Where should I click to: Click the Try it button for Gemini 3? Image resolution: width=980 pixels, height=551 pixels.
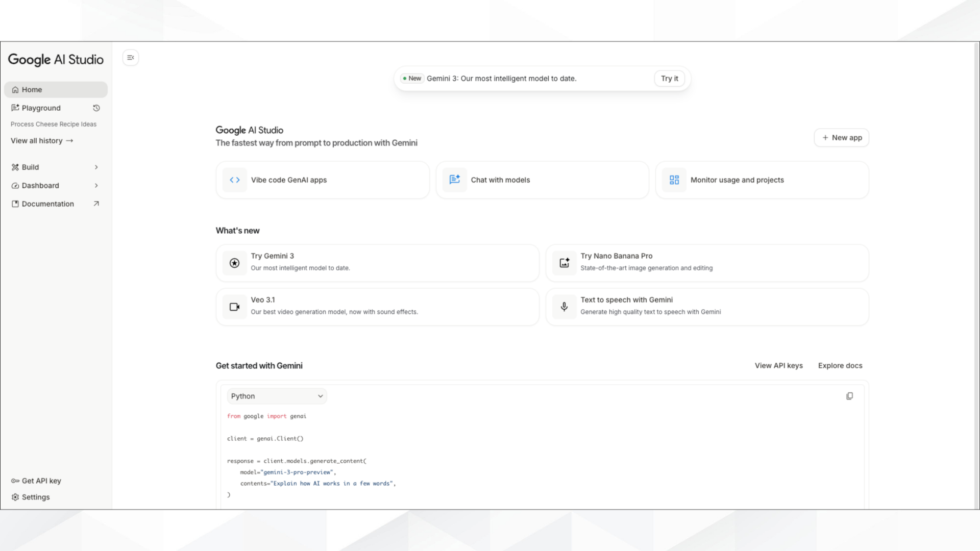pyautogui.click(x=669, y=78)
